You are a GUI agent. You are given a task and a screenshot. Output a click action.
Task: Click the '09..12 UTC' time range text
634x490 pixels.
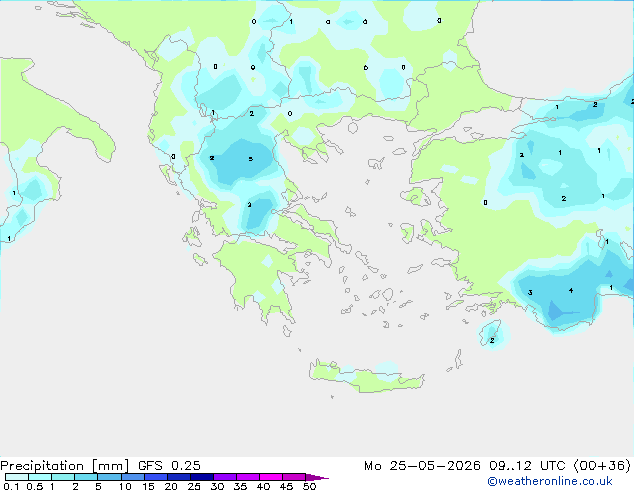point(527,465)
